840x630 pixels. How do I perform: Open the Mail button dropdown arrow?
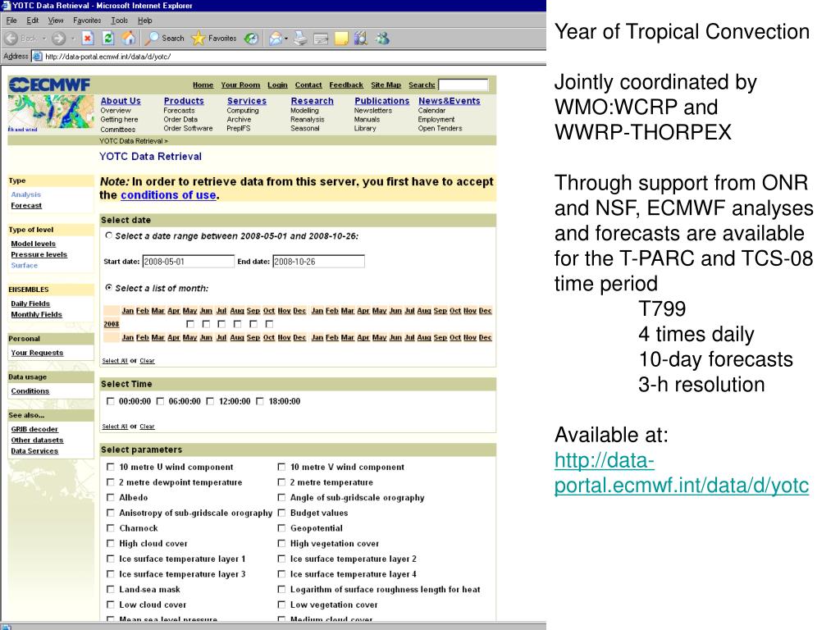(x=286, y=39)
